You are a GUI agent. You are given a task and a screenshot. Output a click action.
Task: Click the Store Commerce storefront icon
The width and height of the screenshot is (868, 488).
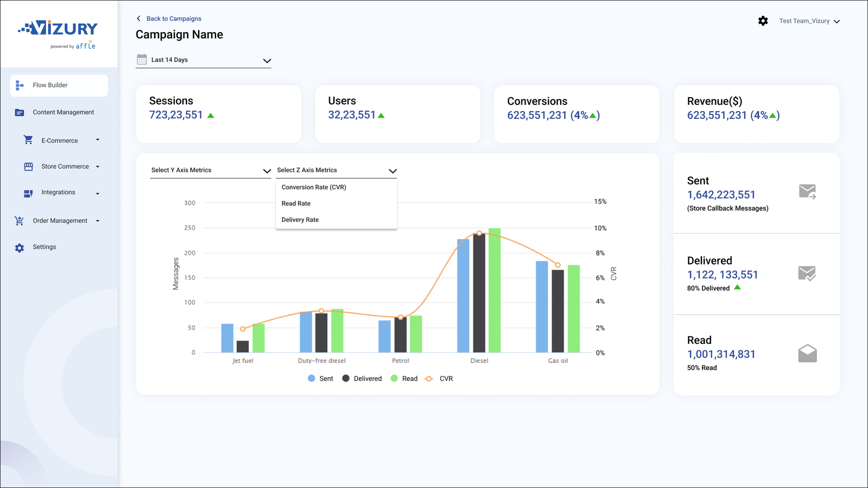tap(28, 166)
